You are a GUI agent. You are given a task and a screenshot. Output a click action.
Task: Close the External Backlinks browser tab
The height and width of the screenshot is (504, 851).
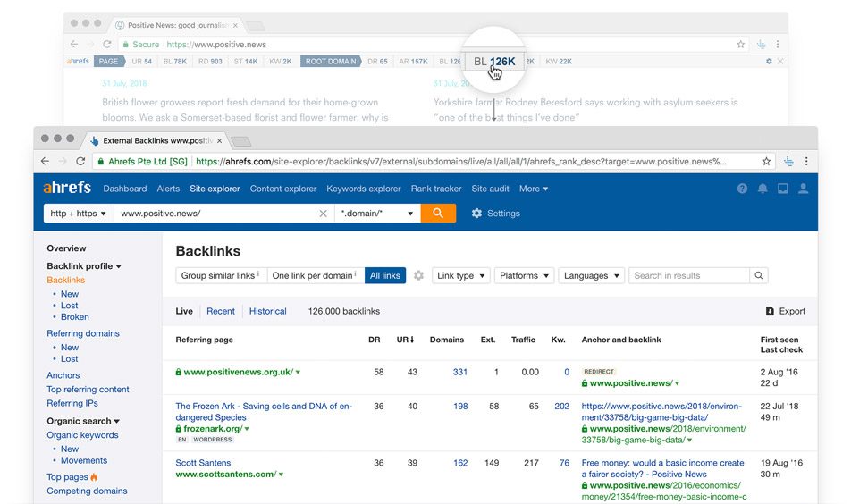(219, 140)
